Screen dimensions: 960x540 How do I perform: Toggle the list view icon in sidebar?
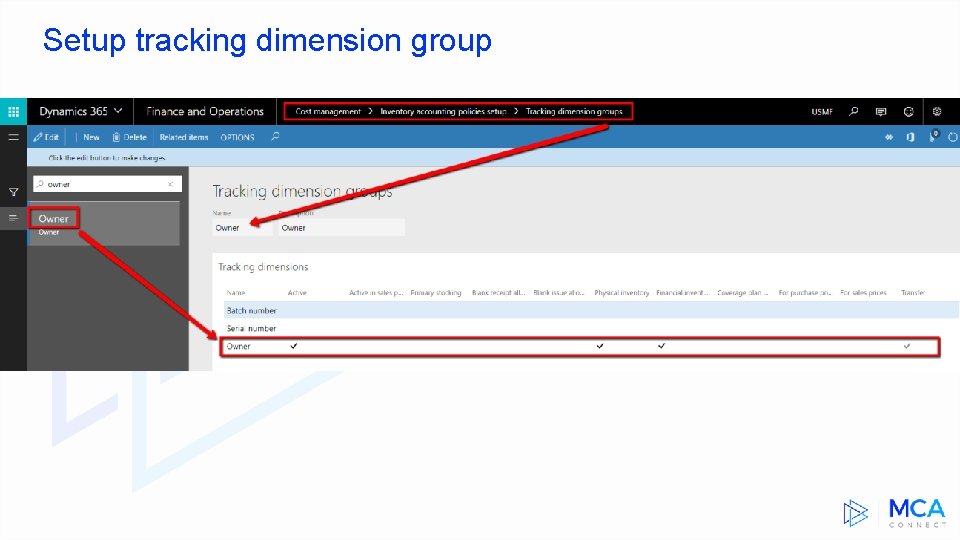click(x=13, y=217)
